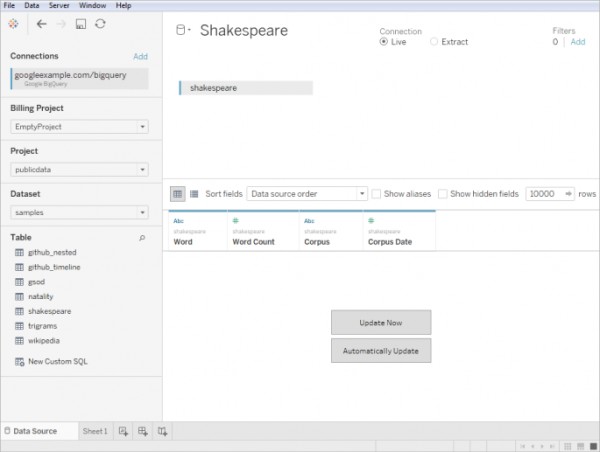This screenshot has height=452, width=600.
Task: Refresh the data source icon
Action: click(x=100, y=24)
